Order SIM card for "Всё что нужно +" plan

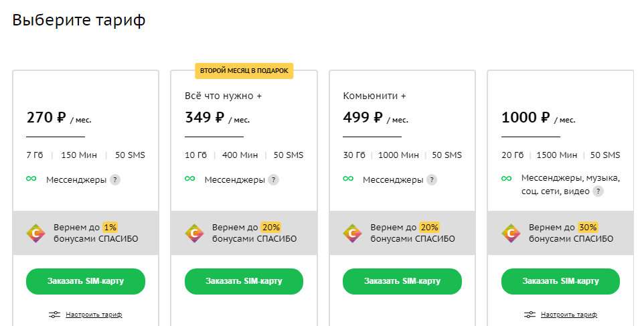coord(244,281)
